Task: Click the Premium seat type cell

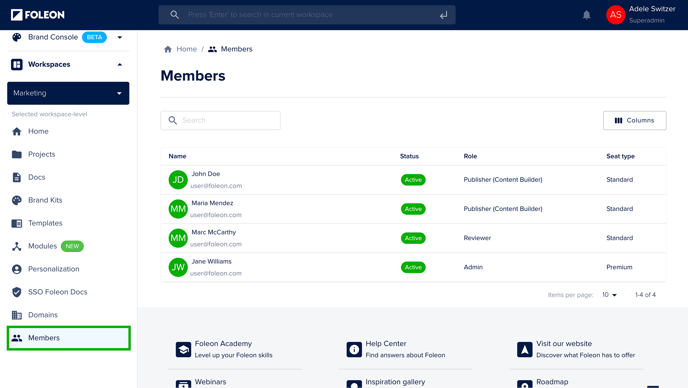Action: click(x=620, y=267)
